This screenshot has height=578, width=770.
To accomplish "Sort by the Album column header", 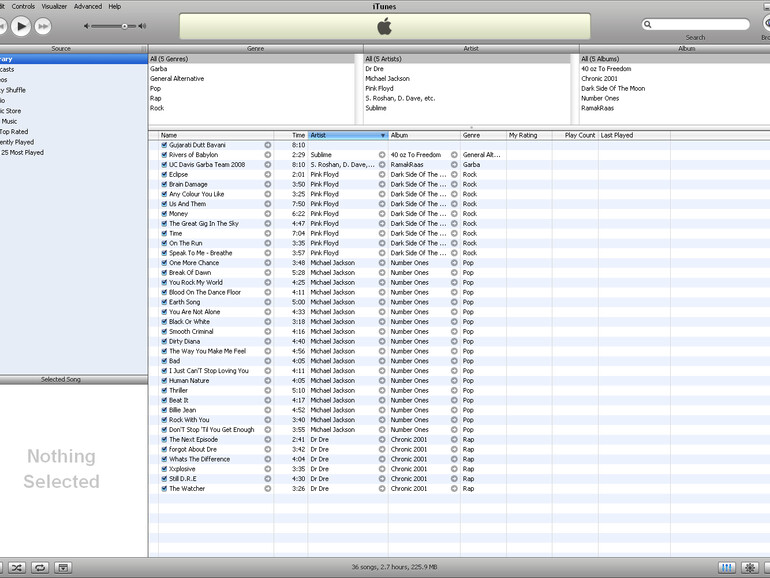I will tap(424, 135).
